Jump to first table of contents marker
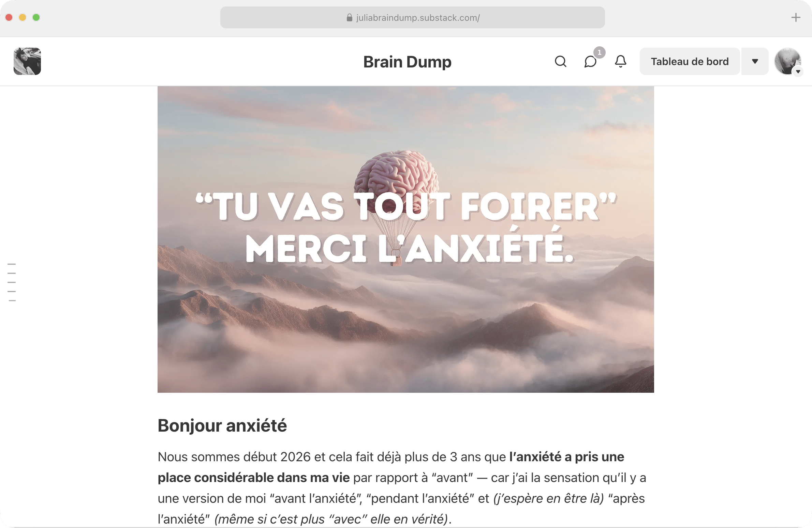The image size is (812, 528). (x=12, y=264)
